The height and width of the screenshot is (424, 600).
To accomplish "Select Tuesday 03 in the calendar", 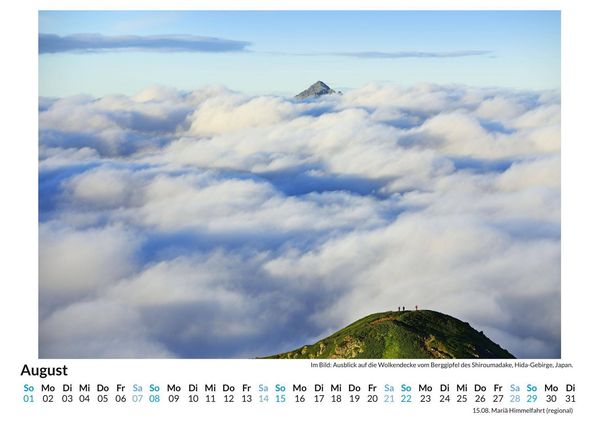I will [x=67, y=393].
